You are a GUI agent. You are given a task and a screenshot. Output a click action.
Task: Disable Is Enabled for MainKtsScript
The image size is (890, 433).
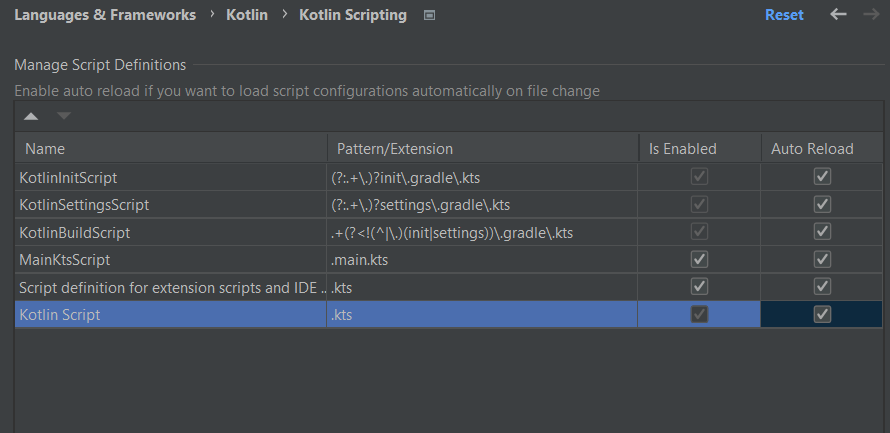pyautogui.click(x=700, y=260)
